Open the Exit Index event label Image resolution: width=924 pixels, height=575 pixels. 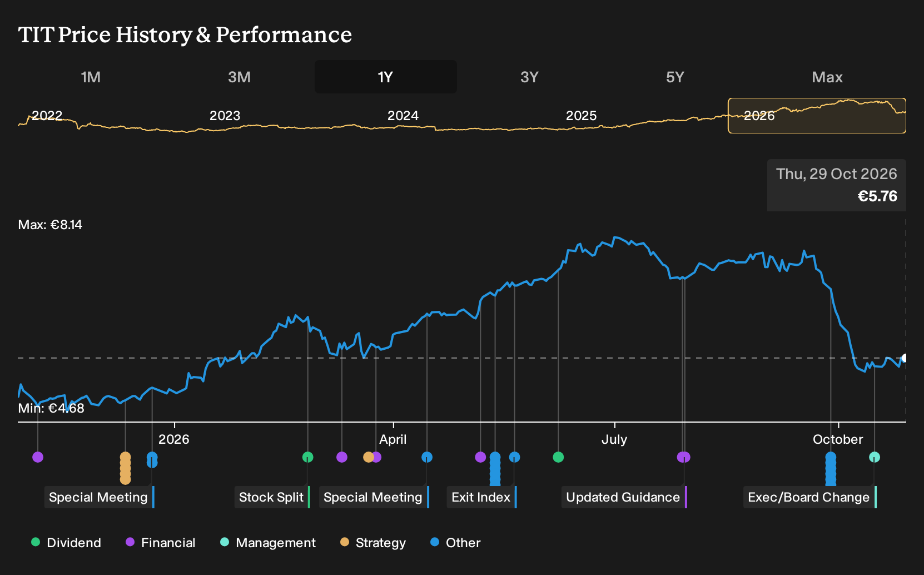click(x=482, y=497)
